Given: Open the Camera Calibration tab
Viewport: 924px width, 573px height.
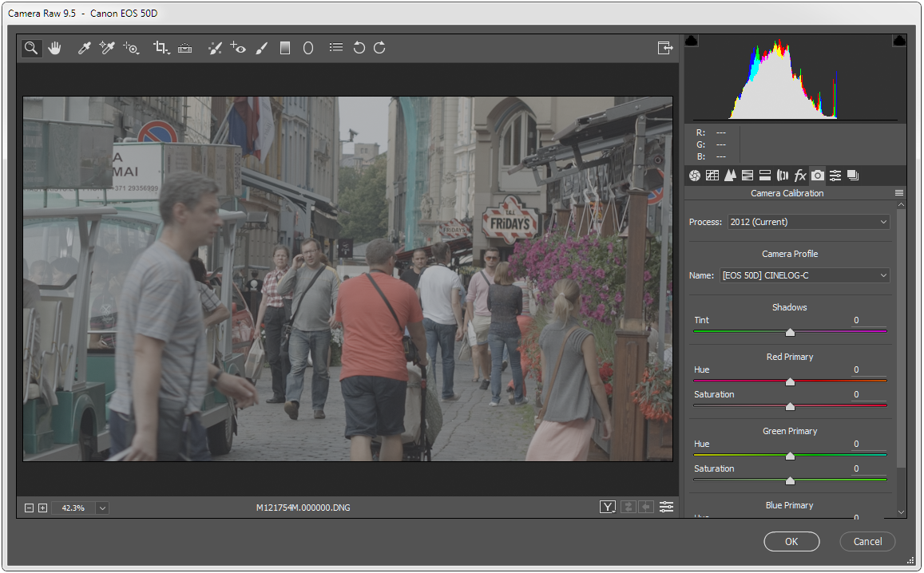Looking at the screenshot, I should point(817,176).
